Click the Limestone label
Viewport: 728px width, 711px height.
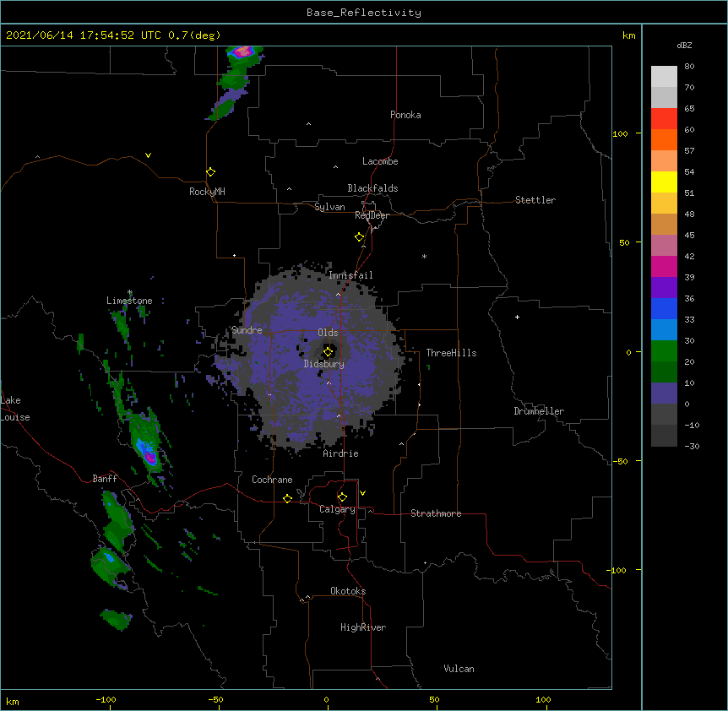pyautogui.click(x=129, y=301)
